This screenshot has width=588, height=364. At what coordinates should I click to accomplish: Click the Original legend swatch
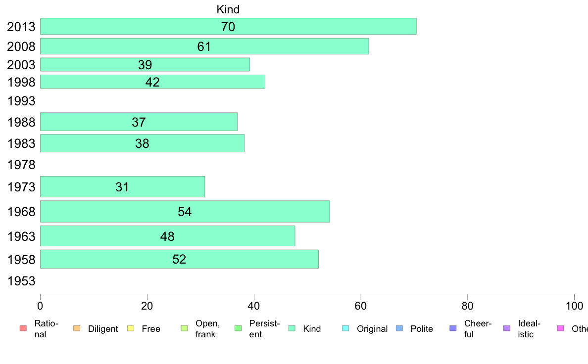point(346,328)
